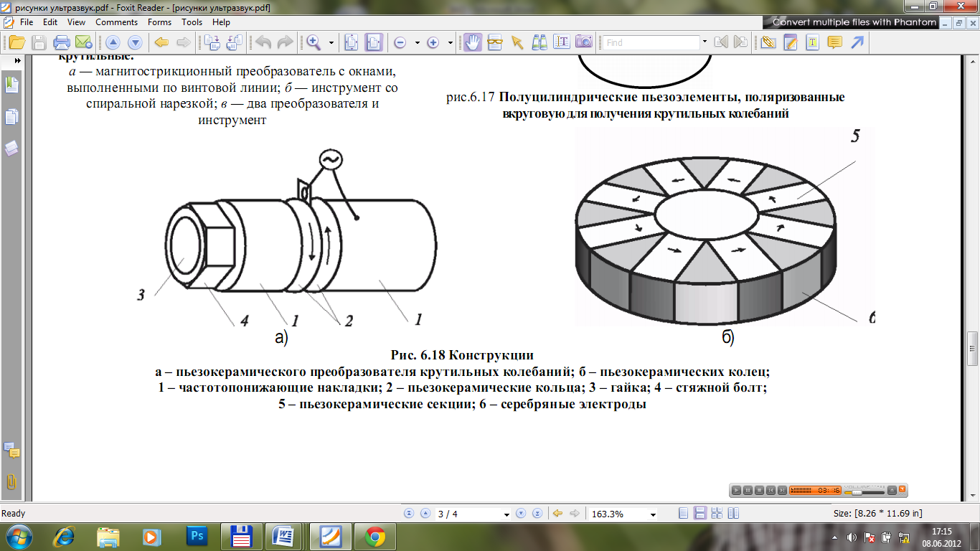980x551 pixels.
Task: Click the Undo arrow icon
Action: click(263, 42)
